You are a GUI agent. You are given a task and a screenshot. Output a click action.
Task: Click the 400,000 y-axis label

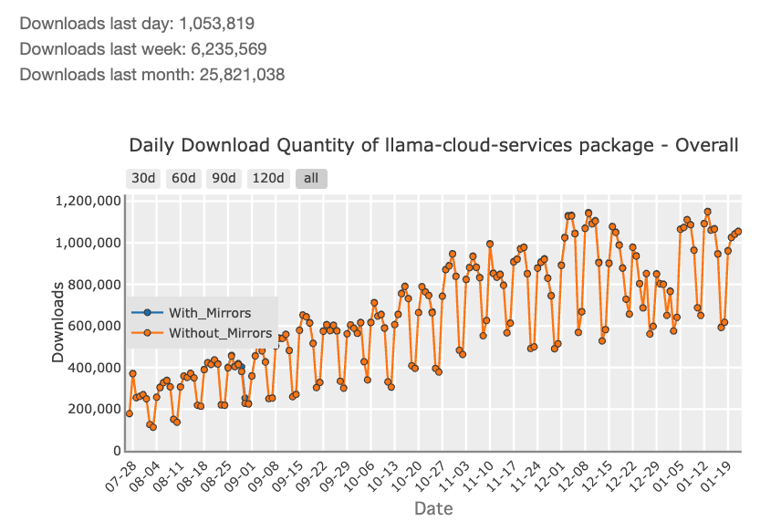click(x=94, y=368)
